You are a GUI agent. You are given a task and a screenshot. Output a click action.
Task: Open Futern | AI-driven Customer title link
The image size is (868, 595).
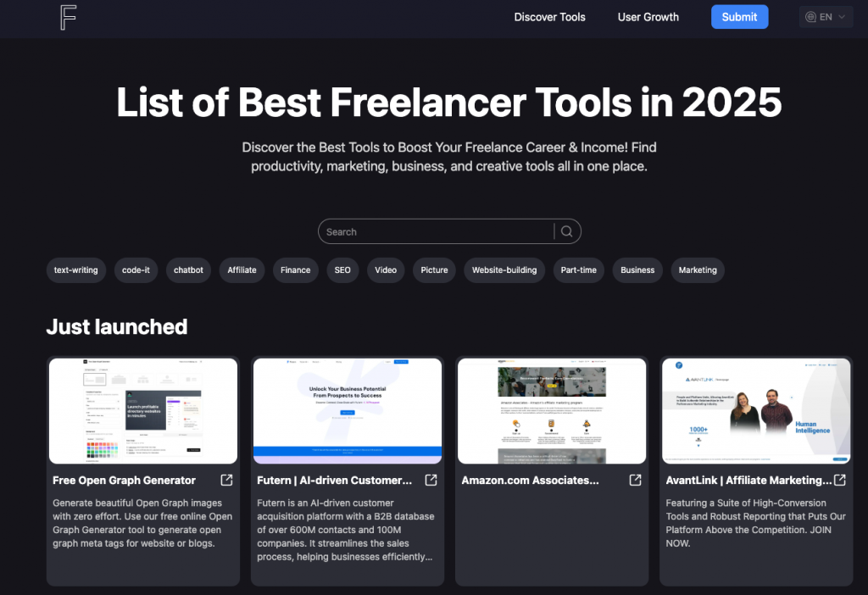pos(334,481)
